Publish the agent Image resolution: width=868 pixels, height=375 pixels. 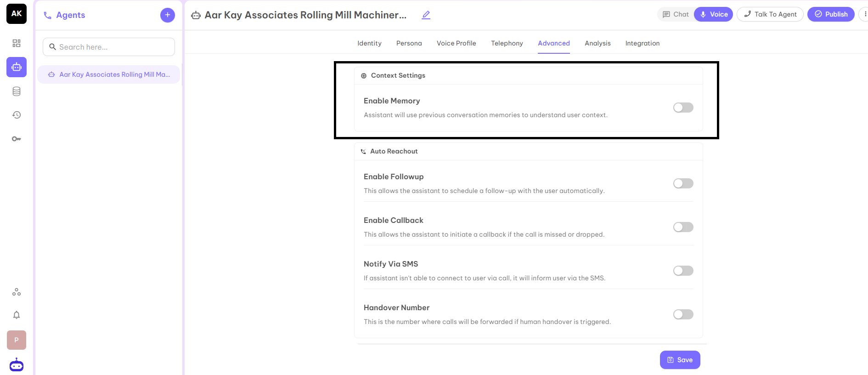click(x=830, y=14)
